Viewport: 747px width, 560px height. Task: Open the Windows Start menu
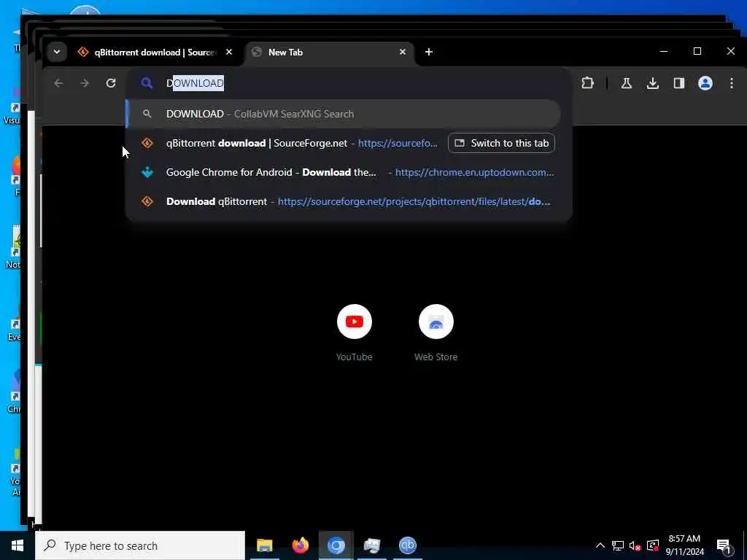point(18,545)
